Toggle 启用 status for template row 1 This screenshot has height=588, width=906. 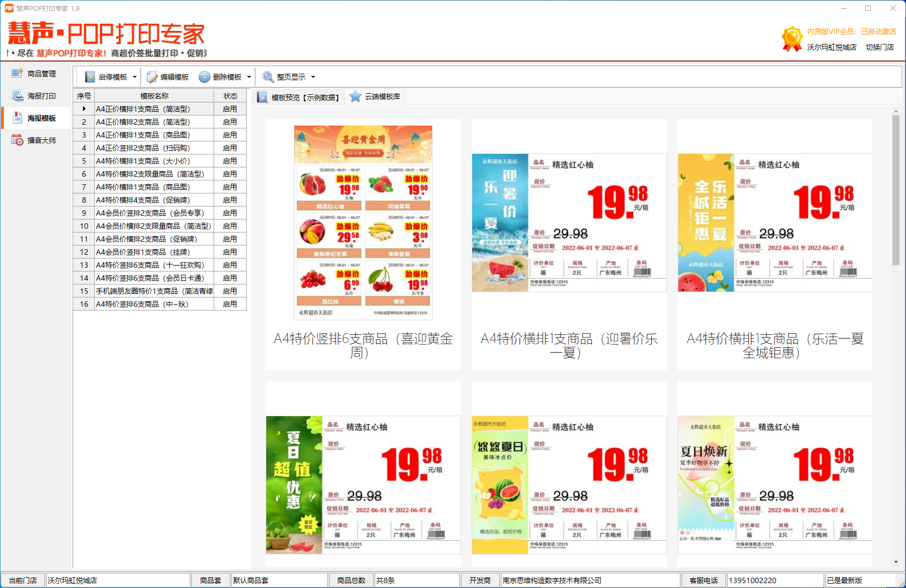pyautogui.click(x=230, y=108)
